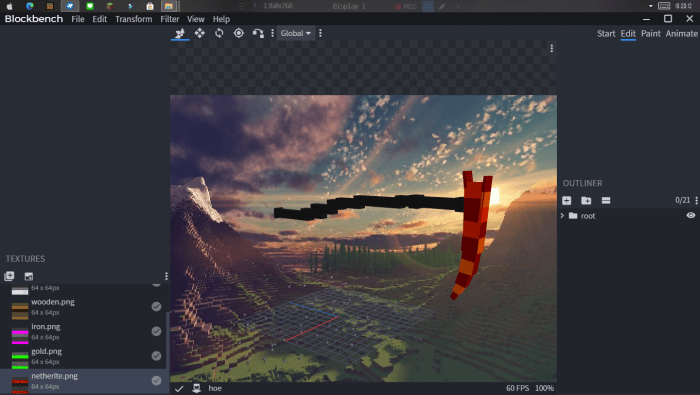Select the Resize tool in toolbar
Screen dimensions: 700x395
[x=180, y=33]
